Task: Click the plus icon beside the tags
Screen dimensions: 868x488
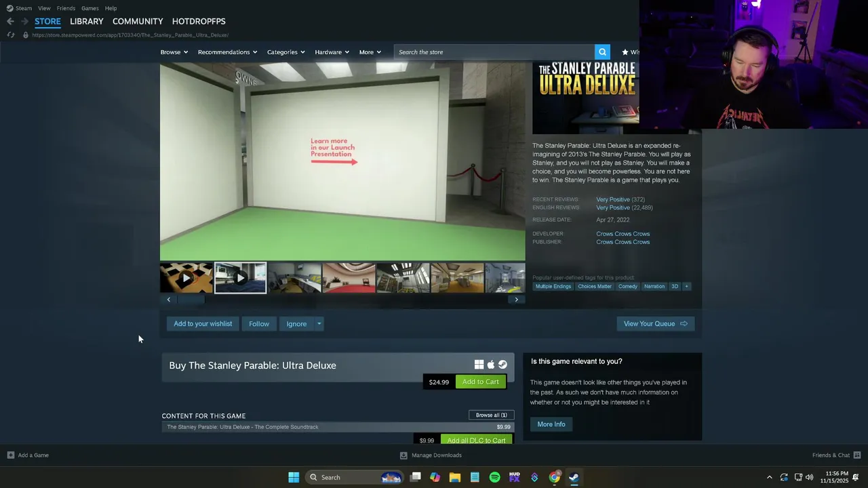Action: click(686, 286)
